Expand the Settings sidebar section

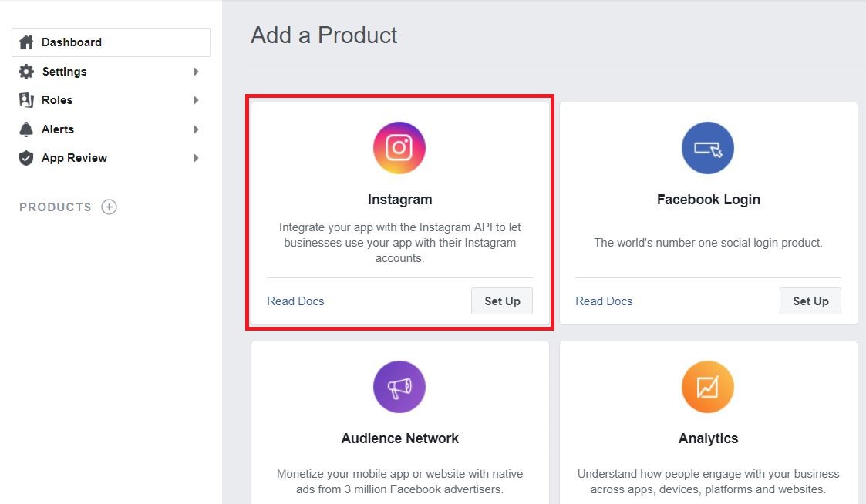[x=196, y=71]
